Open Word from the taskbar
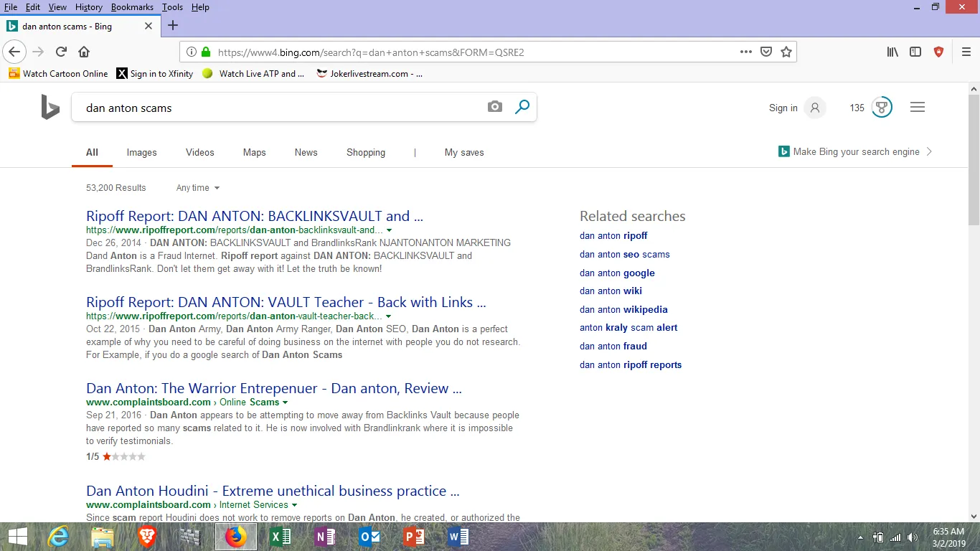 coord(458,537)
